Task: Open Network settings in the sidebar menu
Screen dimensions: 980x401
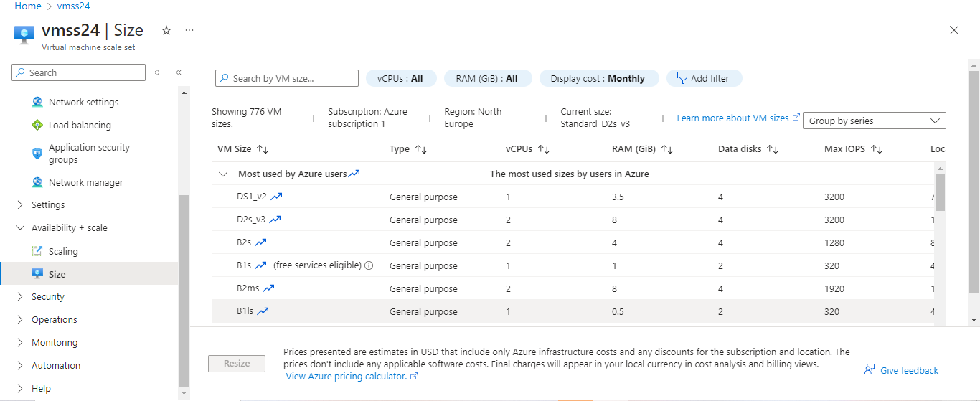Action: 83,102
